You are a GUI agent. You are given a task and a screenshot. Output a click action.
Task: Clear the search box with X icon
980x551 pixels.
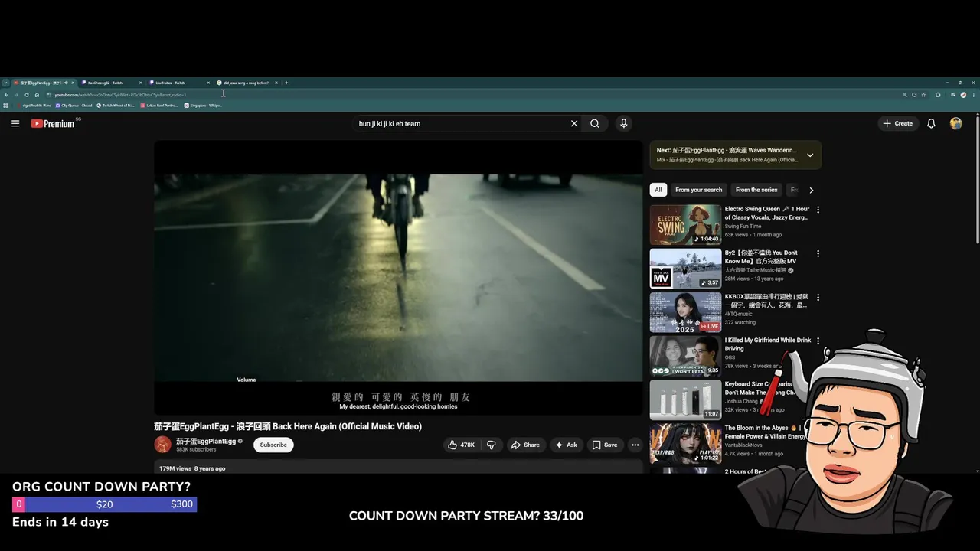(574, 123)
